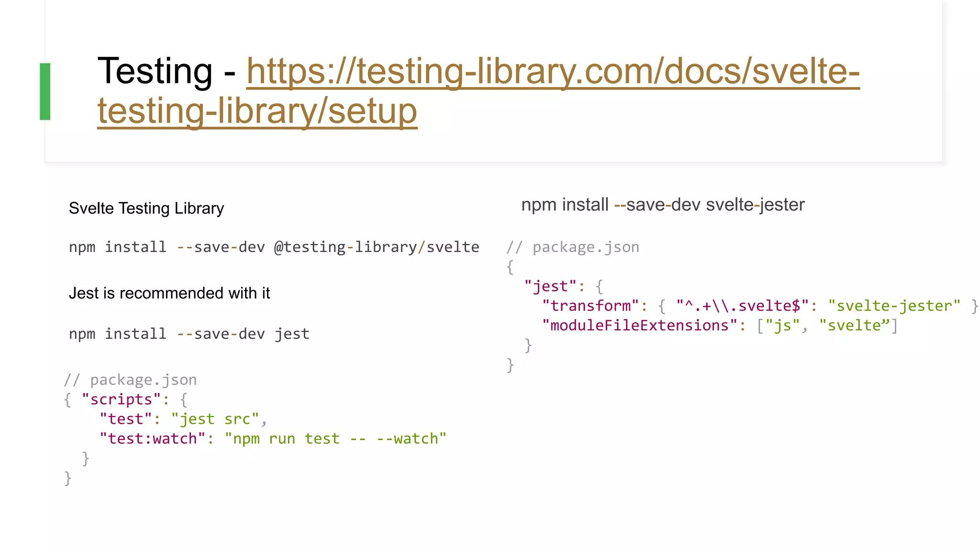Click the '"transform"' config line
980x551 pixels.
click(760, 306)
